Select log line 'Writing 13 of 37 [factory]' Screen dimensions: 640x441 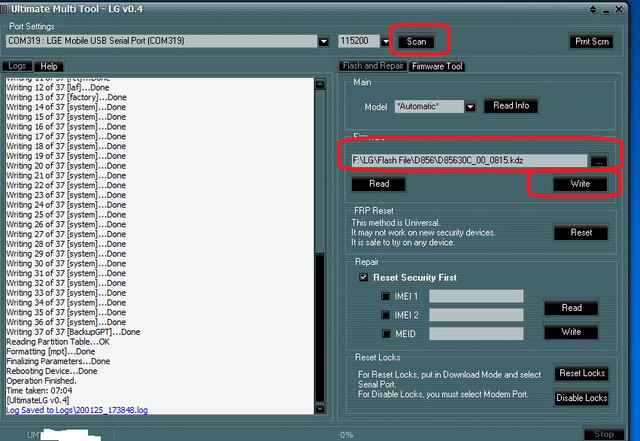(x=66, y=97)
